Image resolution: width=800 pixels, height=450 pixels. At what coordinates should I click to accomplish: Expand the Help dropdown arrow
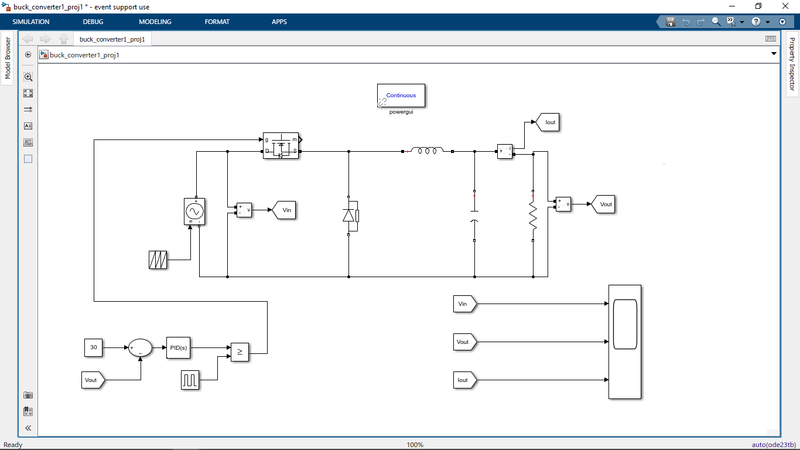click(x=767, y=21)
